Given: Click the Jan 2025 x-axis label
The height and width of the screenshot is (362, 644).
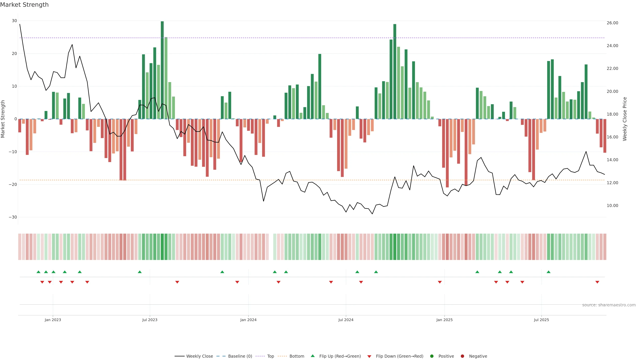Looking at the screenshot, I should pyautogui.click(x=444, y=320).
